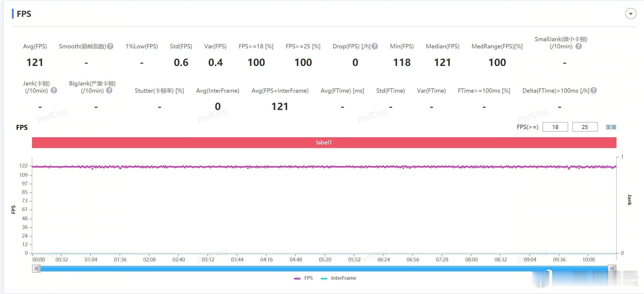Click the blue time range slider bar
The width and height of the screenshot is (644, 294).
point(324,269)
